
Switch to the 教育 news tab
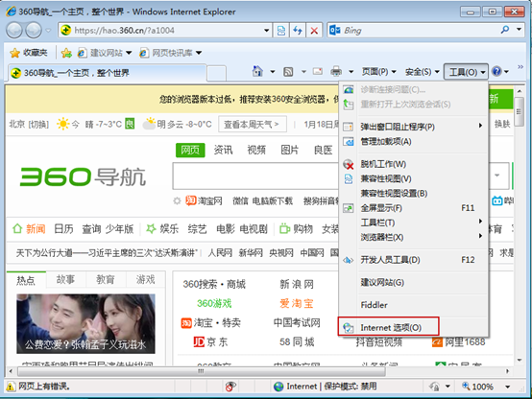point(106,280)
